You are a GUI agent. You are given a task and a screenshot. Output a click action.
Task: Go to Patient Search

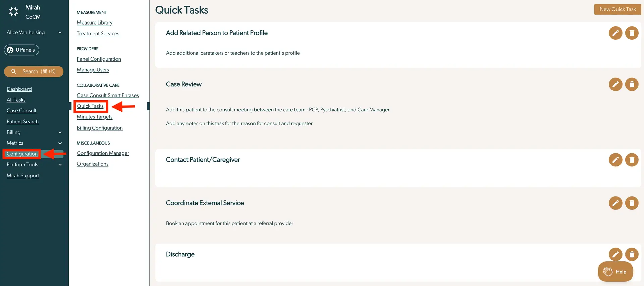click(x=22, y=121)
